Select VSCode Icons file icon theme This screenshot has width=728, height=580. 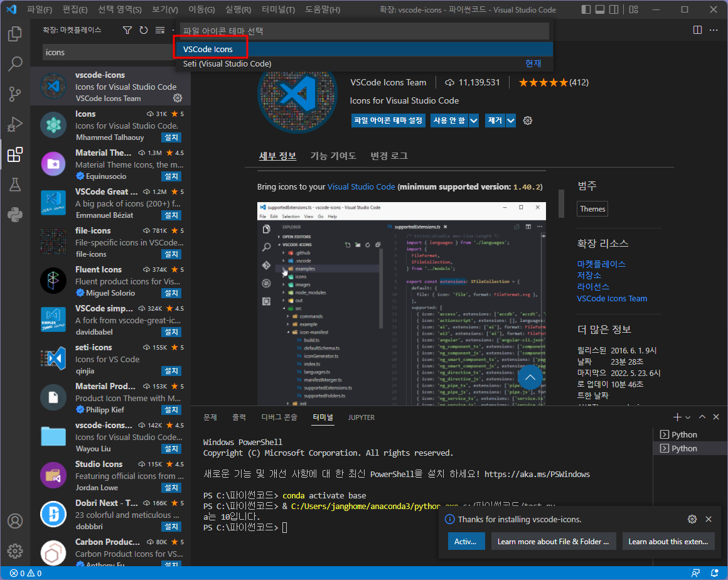pos(365,49)
